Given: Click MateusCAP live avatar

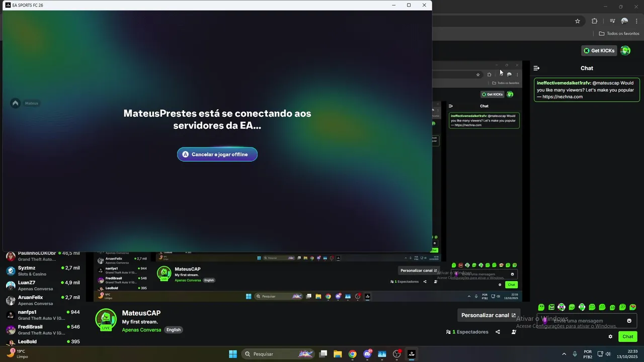Looking at the screenshot, I should tap(106, 319).
